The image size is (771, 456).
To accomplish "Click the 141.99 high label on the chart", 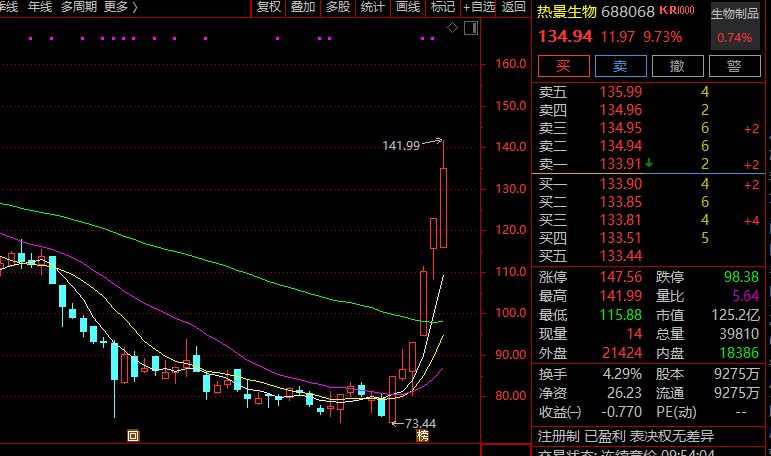I will tap(401, 146).
